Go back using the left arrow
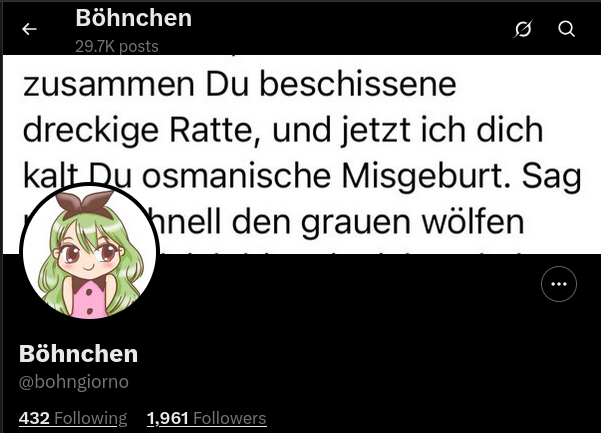Viewport: 601px width, 433px height. pyautogui.click(x=29, y=29)
